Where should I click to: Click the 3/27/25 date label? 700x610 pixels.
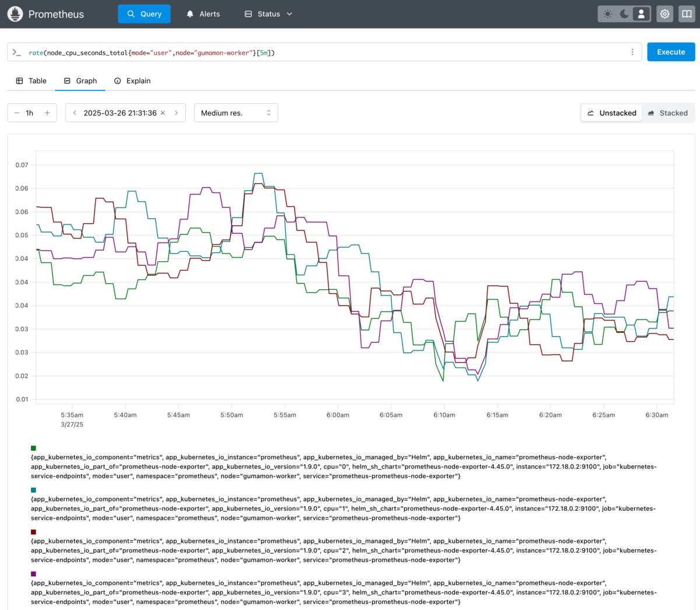[x=72, y=425]
